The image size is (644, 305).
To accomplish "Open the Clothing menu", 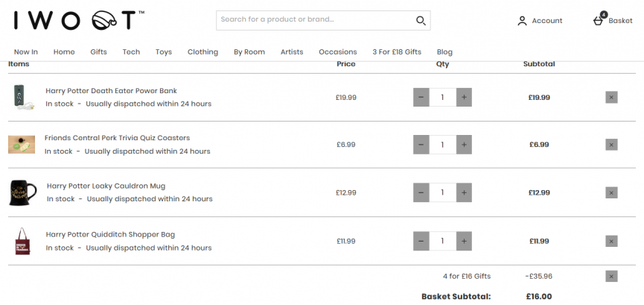I will click(x=203, y=52).
